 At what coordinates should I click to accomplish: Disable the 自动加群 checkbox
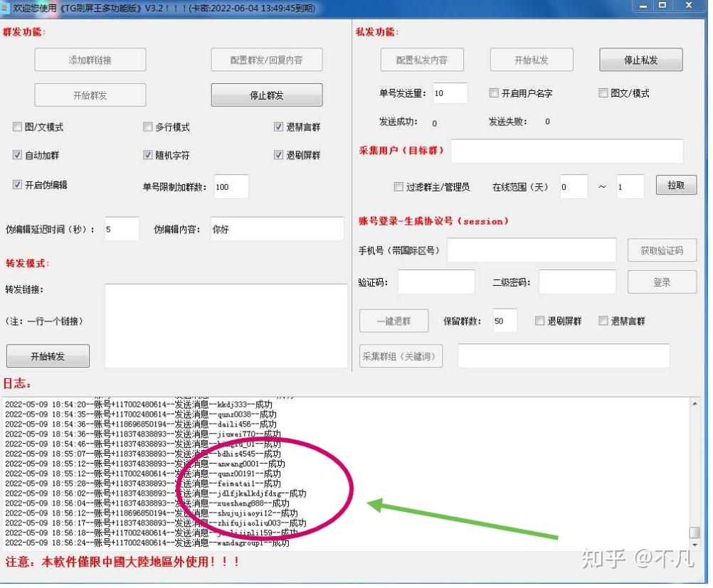(x=17, y=154)
